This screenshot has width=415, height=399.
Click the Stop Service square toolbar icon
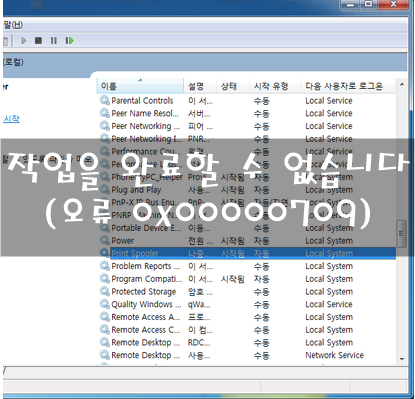(38, 41)
